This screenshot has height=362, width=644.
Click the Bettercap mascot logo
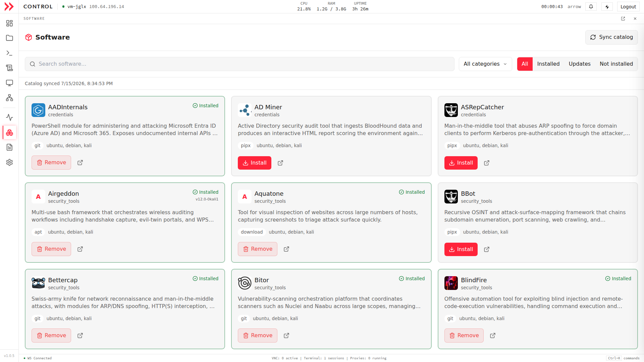(x=38, y=283)
